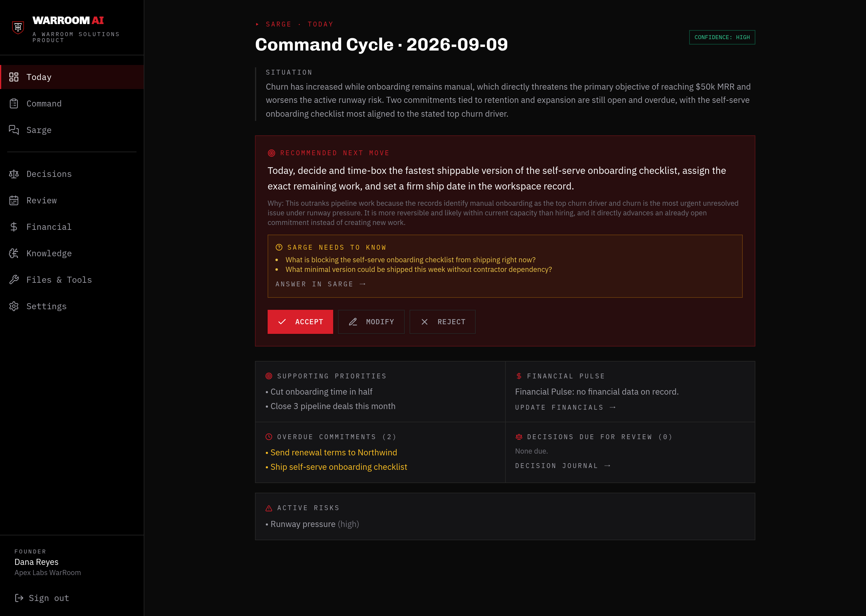The width and height of the screenshot is (866, 616).
Task: Click the Knowledge brain icon
Action: click(14, 253)
